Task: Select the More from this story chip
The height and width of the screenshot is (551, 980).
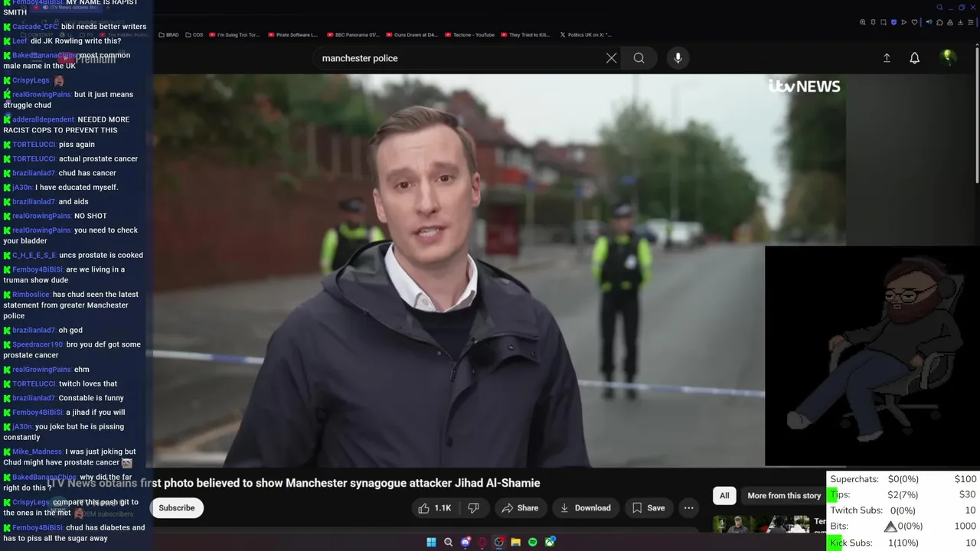Action: point(784,496)
